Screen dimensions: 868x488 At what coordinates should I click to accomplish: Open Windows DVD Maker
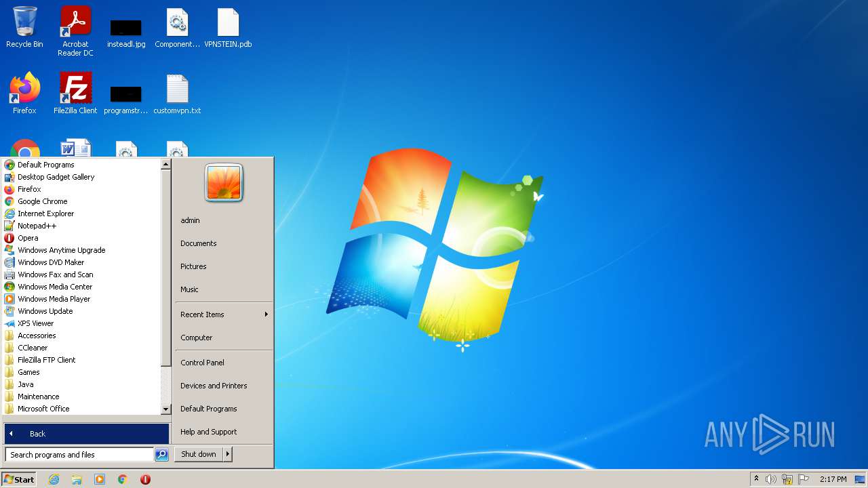[x=81, y=262]
